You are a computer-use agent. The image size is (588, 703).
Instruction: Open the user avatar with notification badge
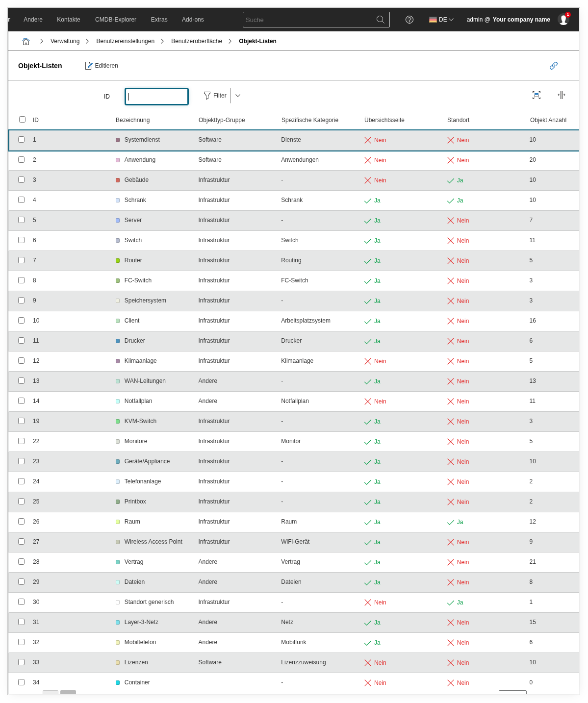click(x=563, y=20)
